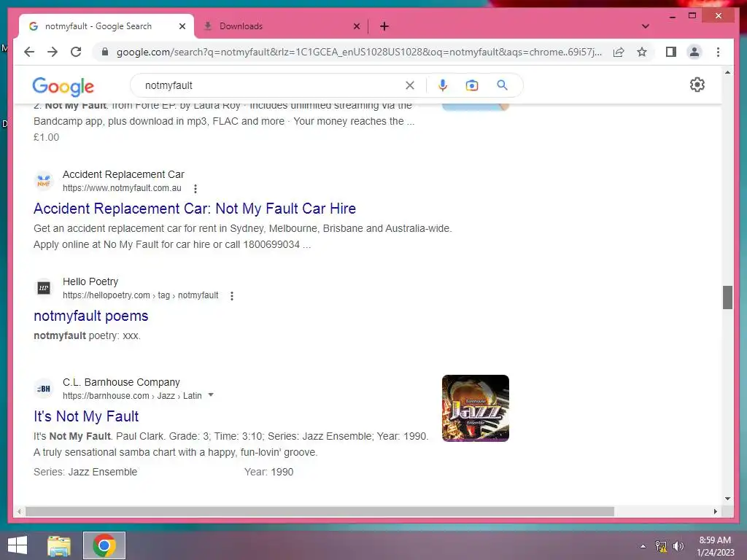Expand dropdown arrow beside barnhouse.com URL
Viewport: 747px width, 560px height.
tap(211, 395)
